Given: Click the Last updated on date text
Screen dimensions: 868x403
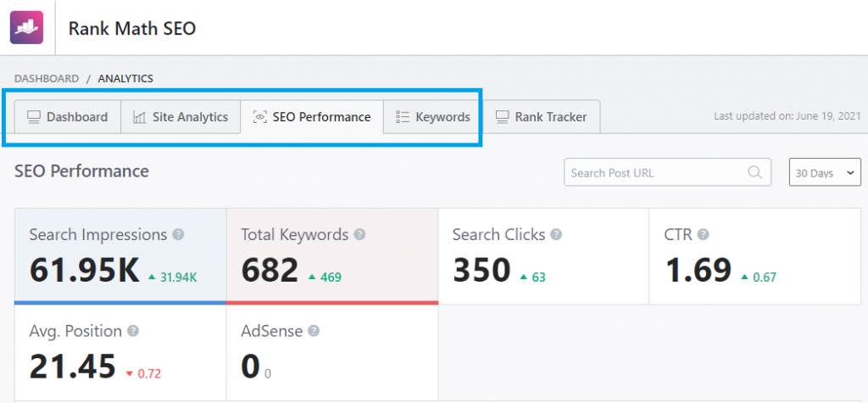Looking at the screenshot, I should (787, 116).
